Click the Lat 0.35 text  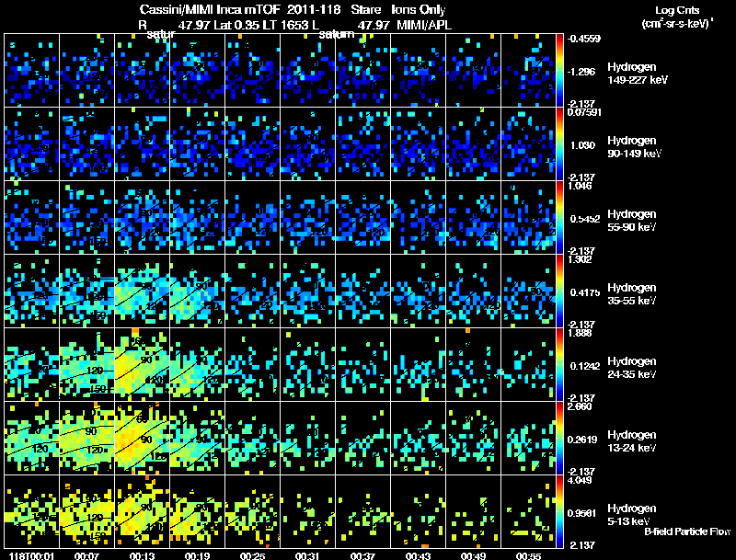coord(236,25)
